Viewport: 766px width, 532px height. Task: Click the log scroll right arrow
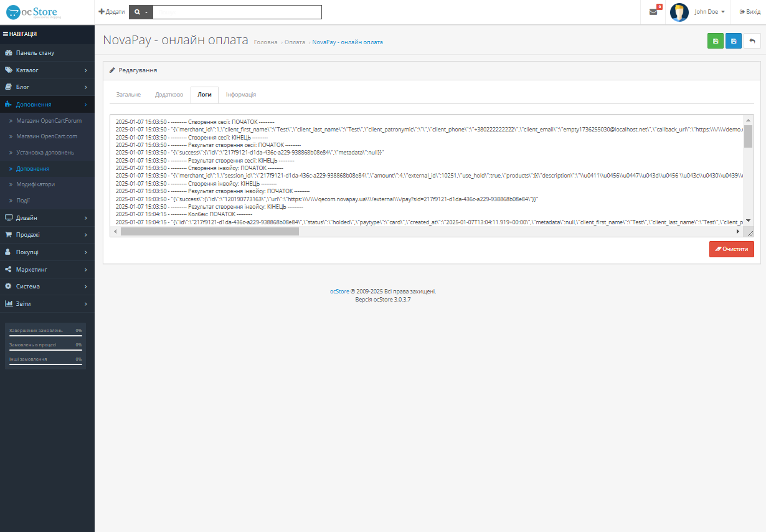(x=738, y=232)
